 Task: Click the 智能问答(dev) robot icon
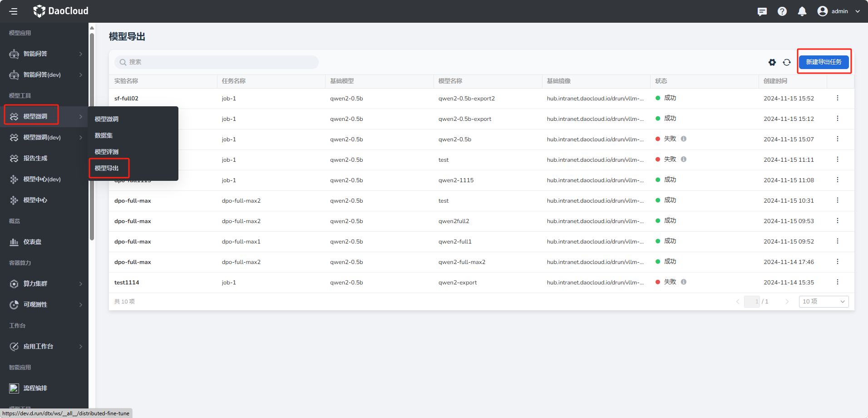[14, 75]
